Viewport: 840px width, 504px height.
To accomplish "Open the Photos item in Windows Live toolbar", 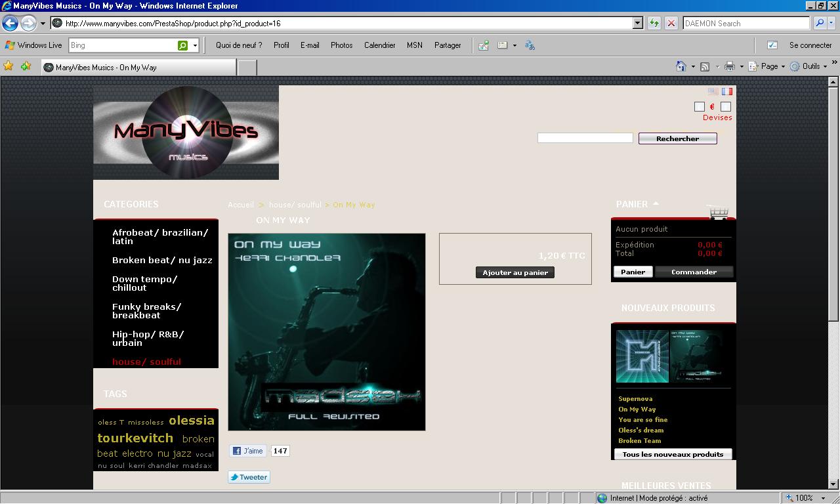I will [341, 45].
